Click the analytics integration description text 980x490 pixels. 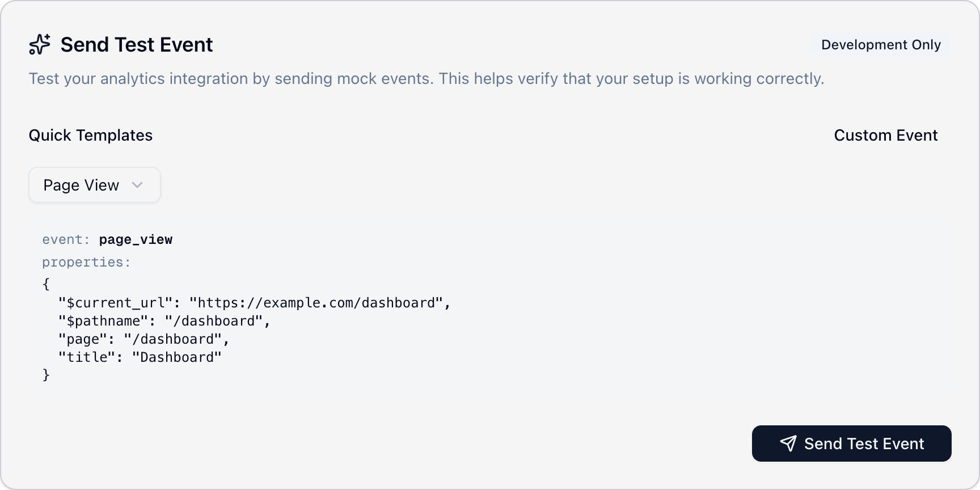click(426, 79)
